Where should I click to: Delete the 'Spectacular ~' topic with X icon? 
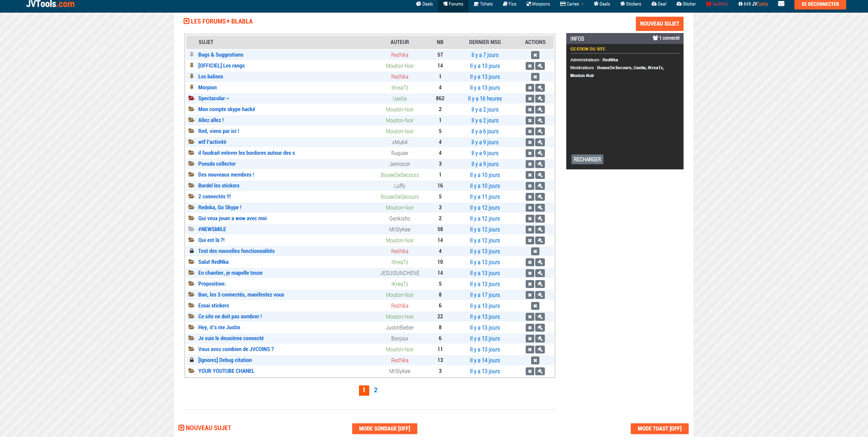pyautogui.click(x=529, y=99)
